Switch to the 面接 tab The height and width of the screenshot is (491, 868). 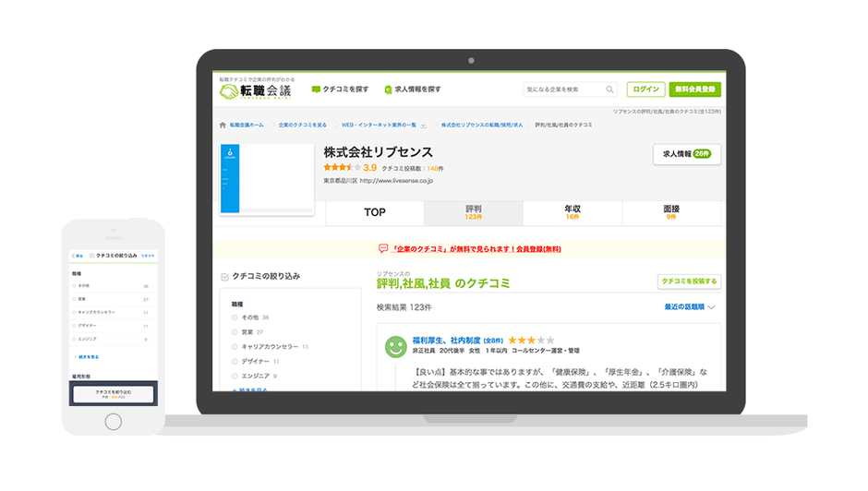[670, 212]
